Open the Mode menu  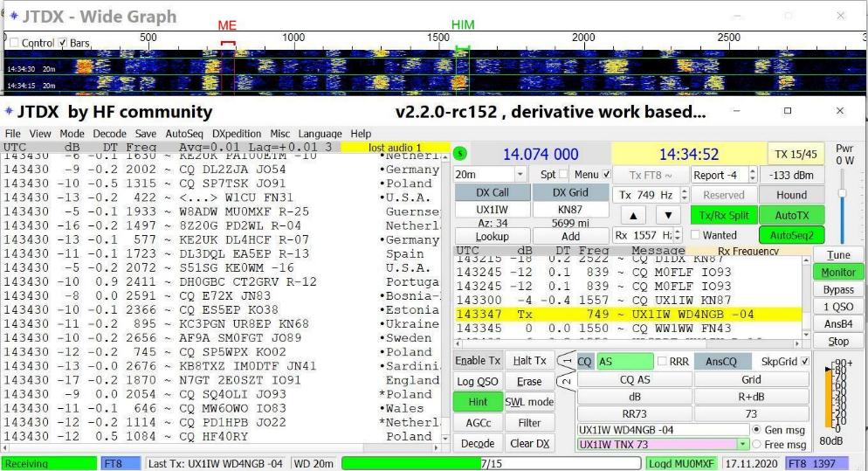[72, 134]
